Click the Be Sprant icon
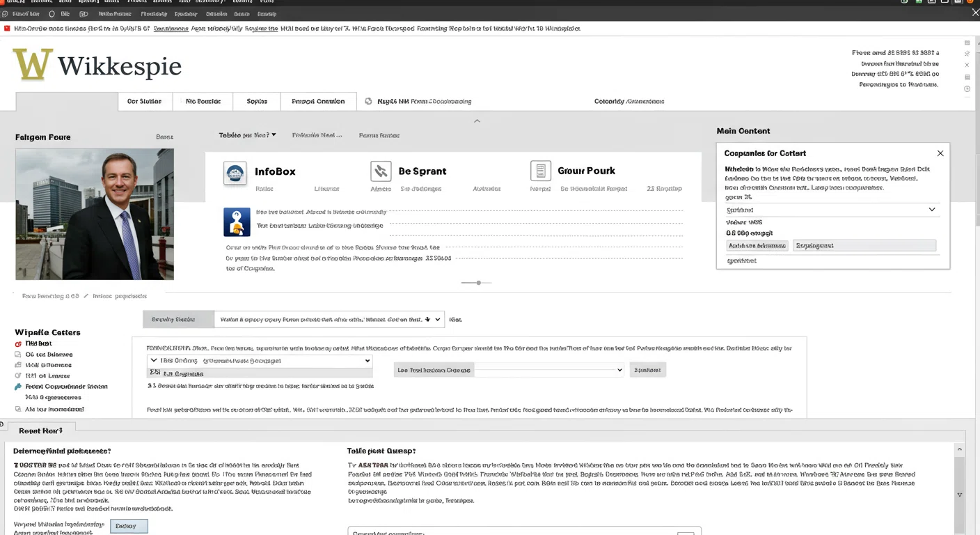Screen dimensions: 980x535 click(x=381, y=171)
